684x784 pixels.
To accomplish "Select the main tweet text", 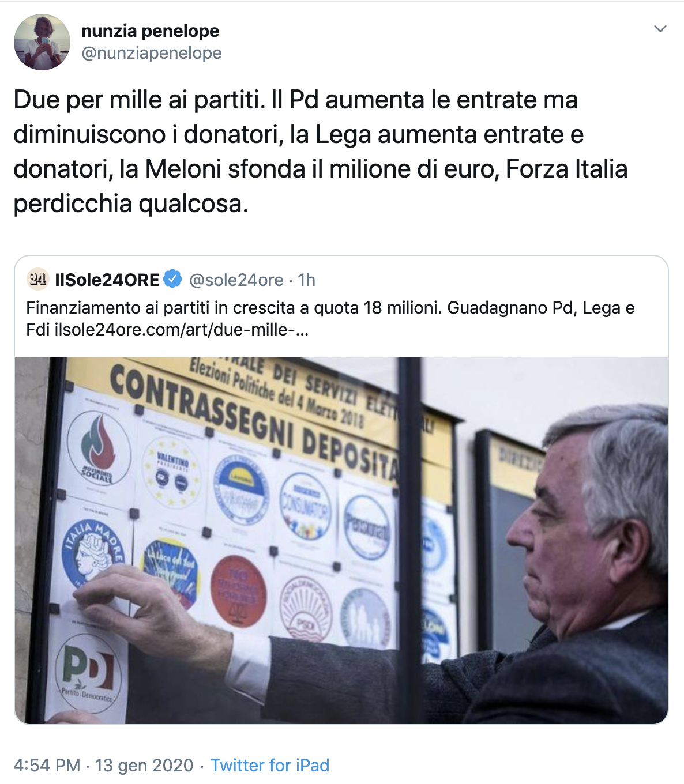I will click(x=321, y=152).
